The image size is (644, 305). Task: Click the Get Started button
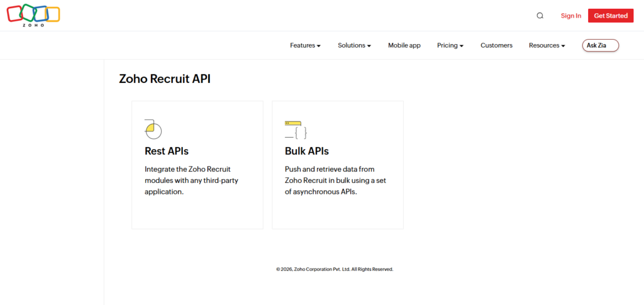click(611, 16)
